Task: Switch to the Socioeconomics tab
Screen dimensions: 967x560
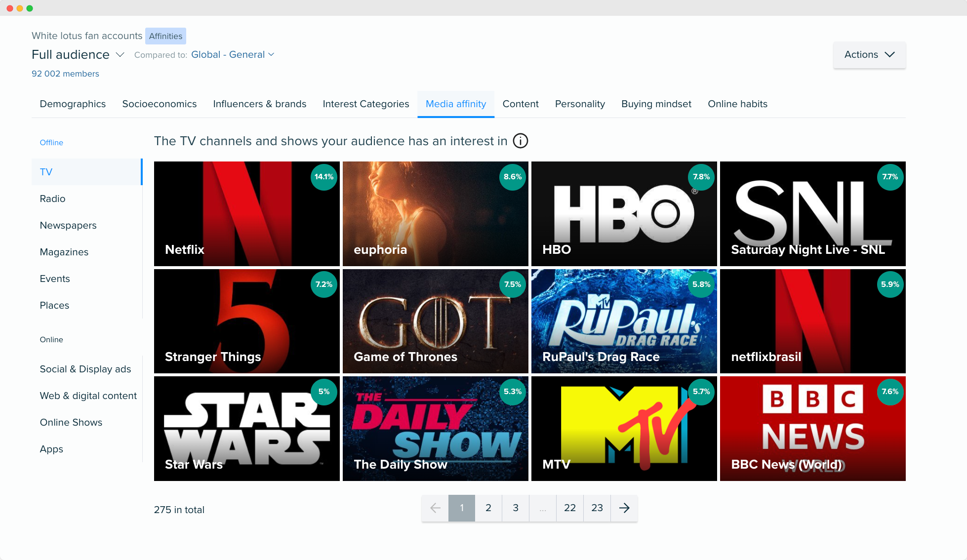Action: tap(160, 104)
